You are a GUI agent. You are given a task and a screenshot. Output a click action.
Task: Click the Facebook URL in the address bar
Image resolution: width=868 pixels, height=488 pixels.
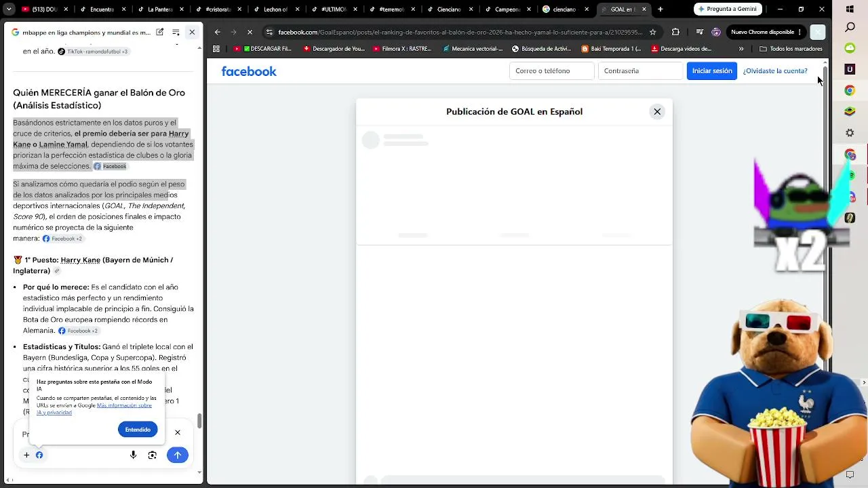(459, 33)
